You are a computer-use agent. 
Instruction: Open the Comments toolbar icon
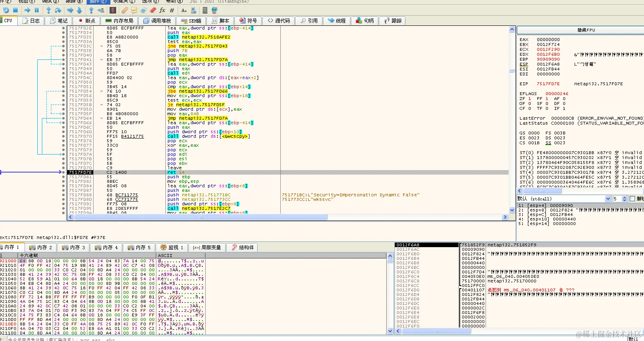(x=134, y=10)
